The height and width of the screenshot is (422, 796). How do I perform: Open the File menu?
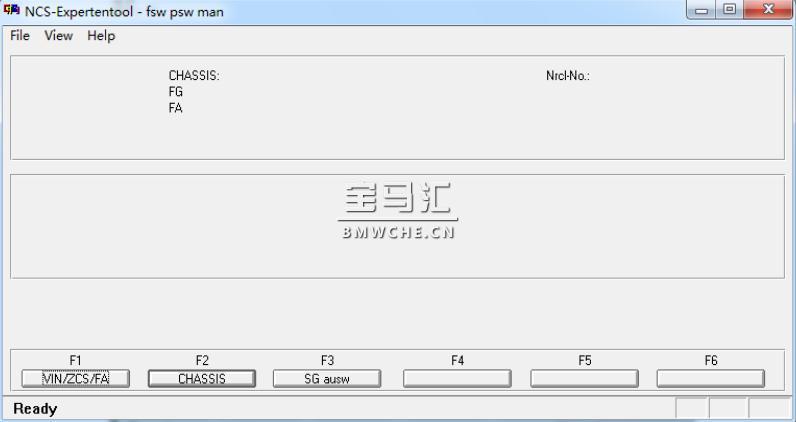tap(20, 36)
